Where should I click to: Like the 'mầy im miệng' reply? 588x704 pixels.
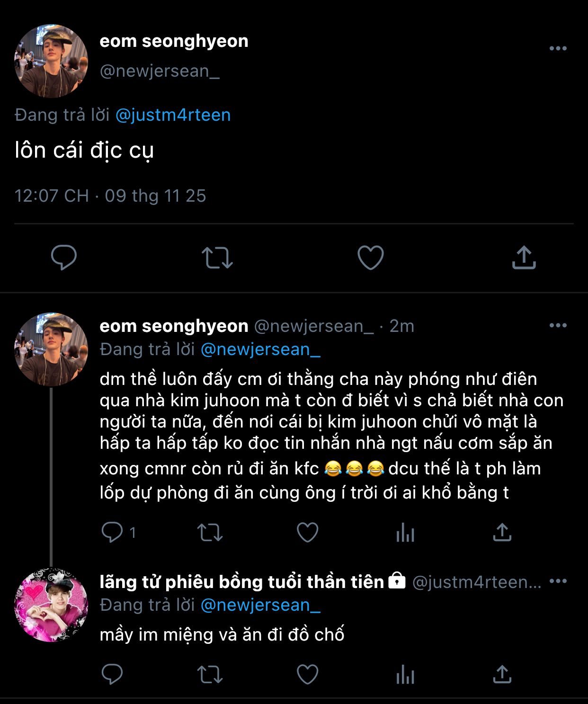[x=307, y=674]
